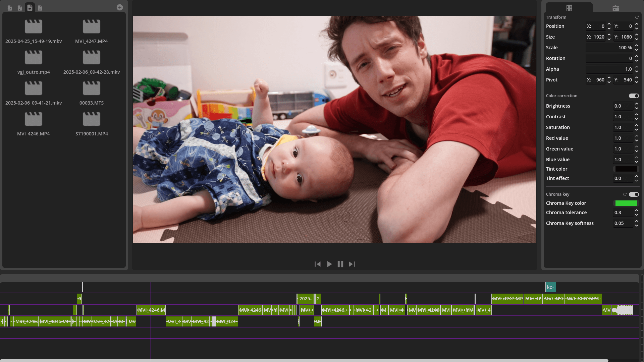Viewport: 644px width, 362px height.
Task: Start playback with the play button
Action: click(329, 264)
